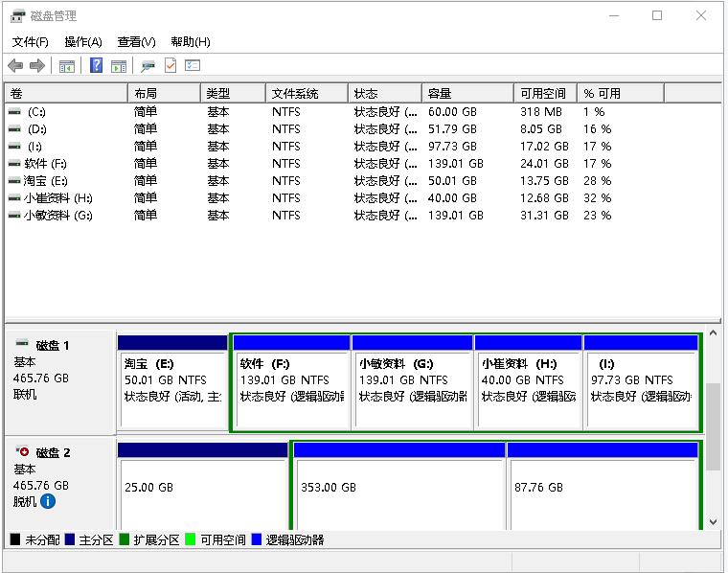This screenshot has width=728, height=573.
Task: Open the blue question mark help icon
Action: [96, 66]
